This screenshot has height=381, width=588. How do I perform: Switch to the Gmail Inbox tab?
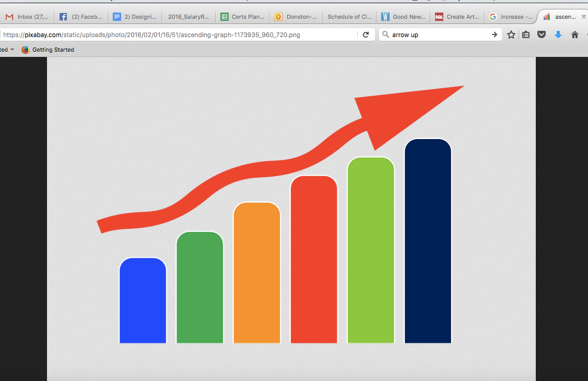pos(27,17)
